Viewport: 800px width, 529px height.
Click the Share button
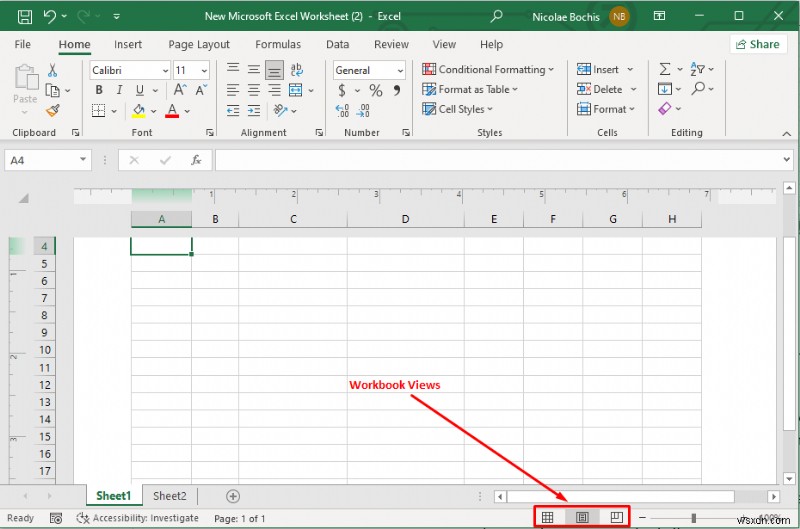[758, 44]
